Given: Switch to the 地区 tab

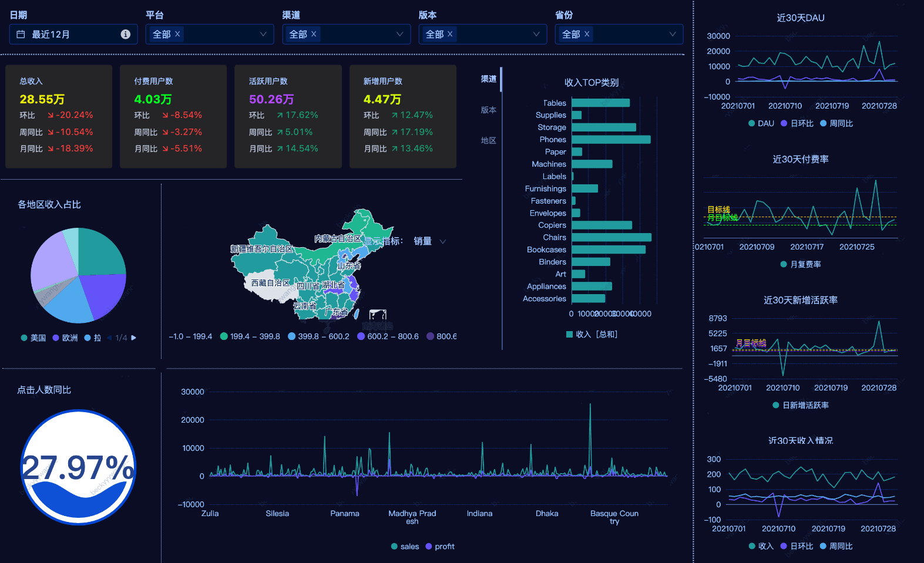Looking at the screenshot, I should [x=488, y=141].
